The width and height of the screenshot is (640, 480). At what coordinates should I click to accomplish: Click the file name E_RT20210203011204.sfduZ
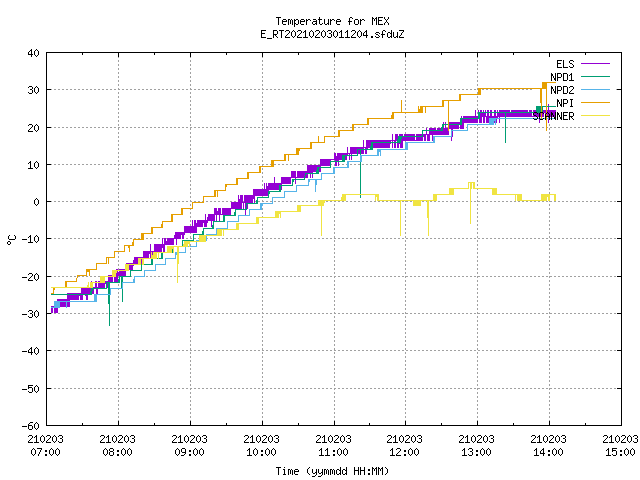[332, 34]
